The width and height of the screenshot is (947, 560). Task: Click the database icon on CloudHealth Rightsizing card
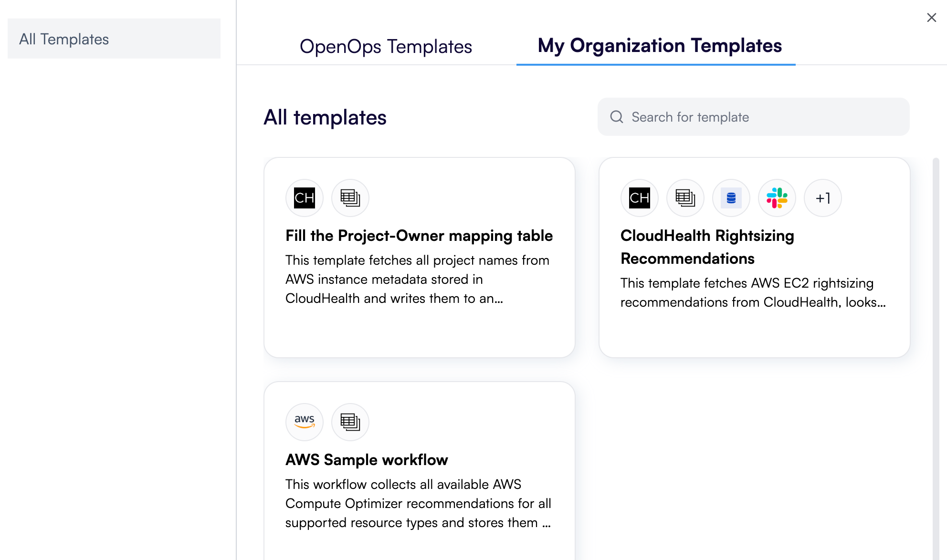[731, 198]
